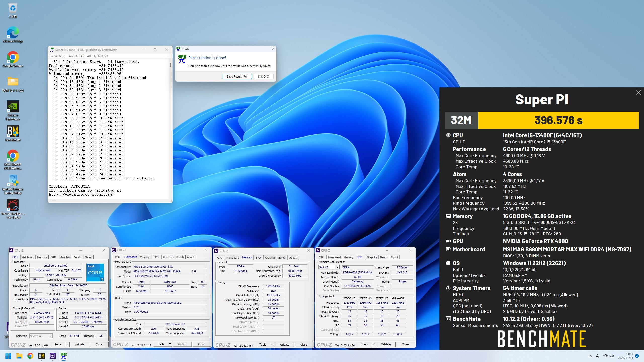644x362 pixels.
Task: Open Tools dropdown arrow in Memory CPU-Z window
Action: click(272, 345)
